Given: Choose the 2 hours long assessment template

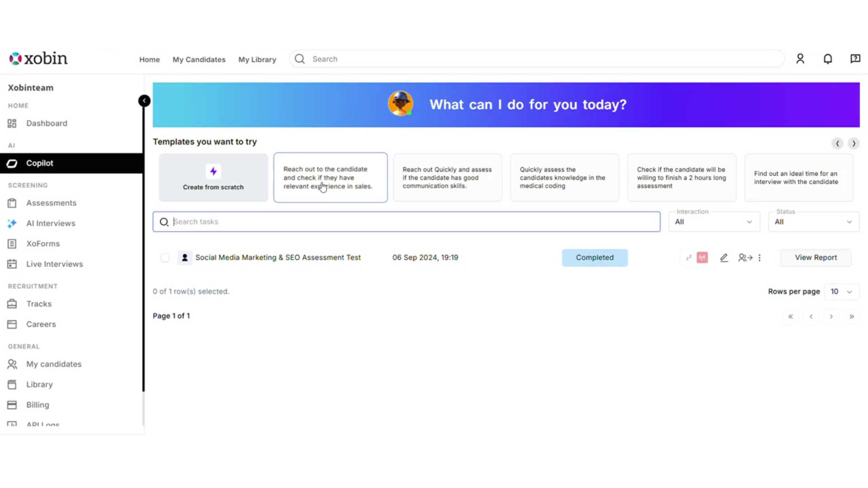Looking at the screenshot, I should (682, 178).
